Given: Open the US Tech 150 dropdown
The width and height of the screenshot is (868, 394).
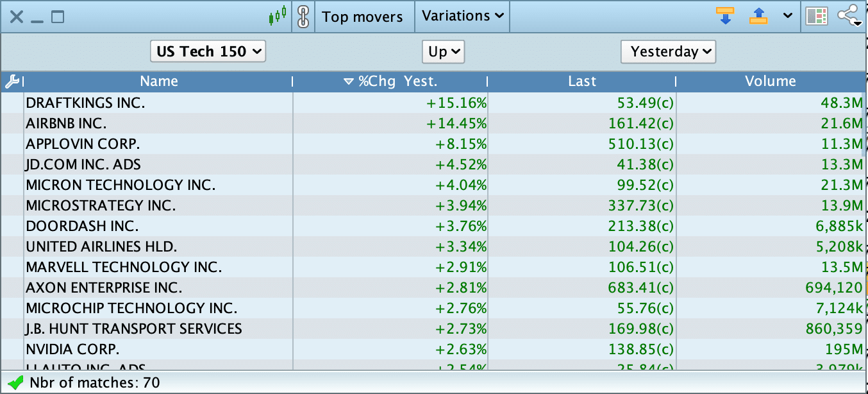Looking at the screenshot, I should (x=208, y=51).
